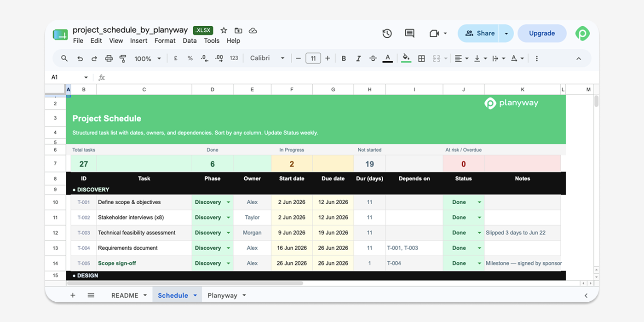Click the Share button
The height and width of the screenshot is (322, 644).
tap(478, 33)
